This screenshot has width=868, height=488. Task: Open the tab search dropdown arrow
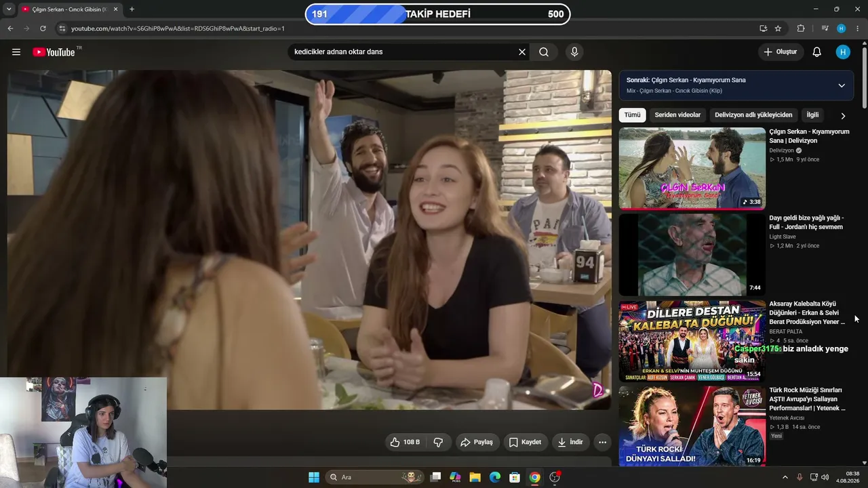click(x=8, y=9)
